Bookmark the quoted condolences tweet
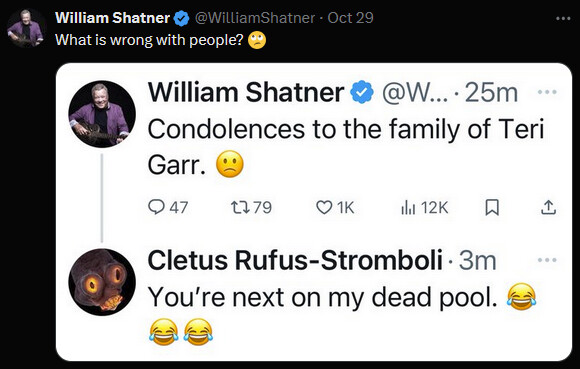 pyautogui.click(x=492, y=208)
